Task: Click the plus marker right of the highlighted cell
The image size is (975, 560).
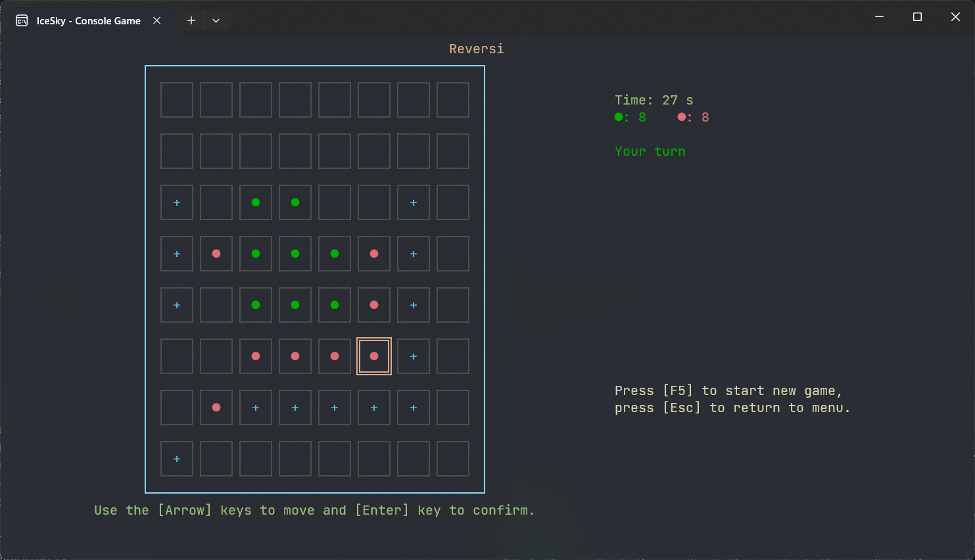Action: [x=414, y=356]
